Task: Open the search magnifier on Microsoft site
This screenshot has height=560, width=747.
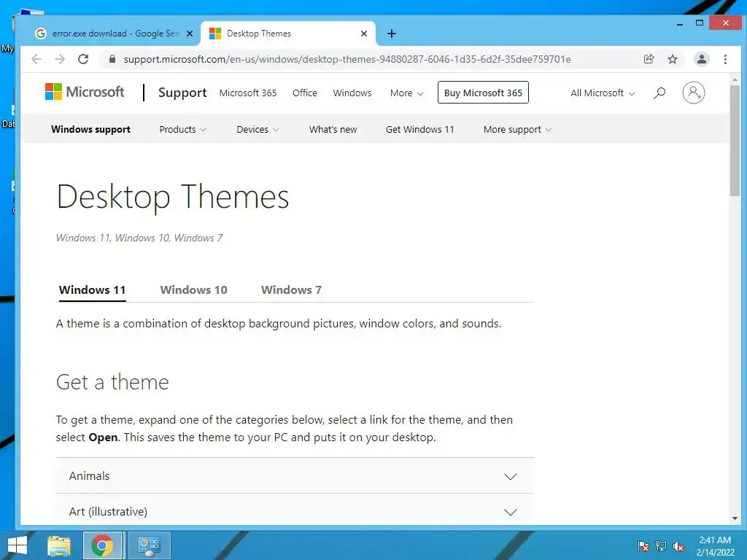Action: click(659, 93)
